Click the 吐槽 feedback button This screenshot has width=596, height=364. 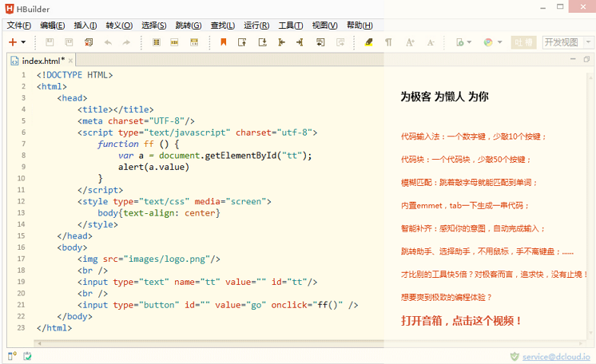tap(524, 42)
